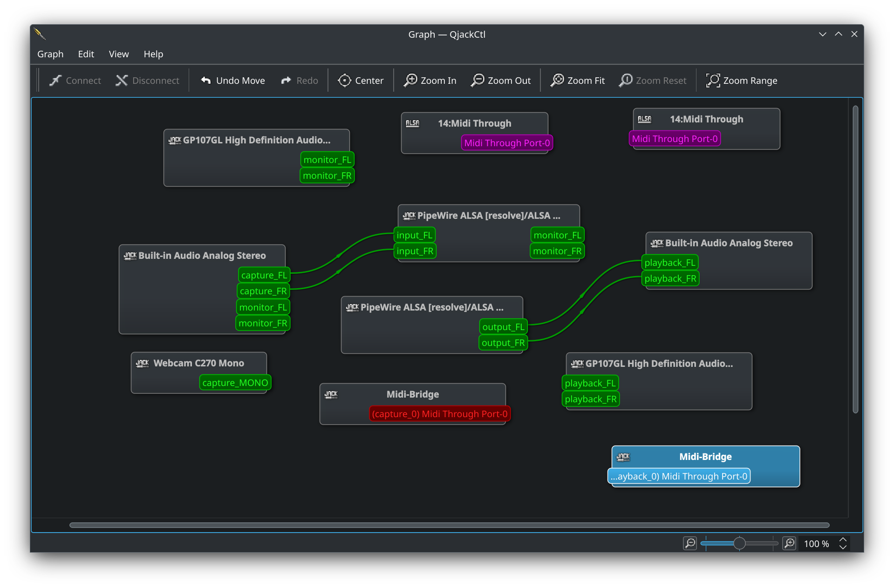Open the View menu
Viewport: 894px width, 588px height.
[119, 54]
